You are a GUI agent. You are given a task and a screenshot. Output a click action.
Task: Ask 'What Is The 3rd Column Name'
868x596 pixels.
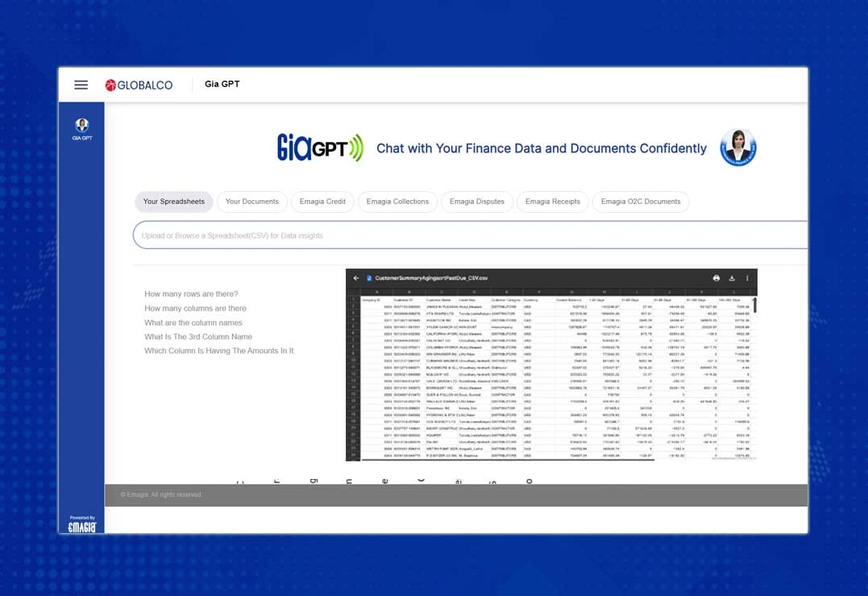[198, 337]
